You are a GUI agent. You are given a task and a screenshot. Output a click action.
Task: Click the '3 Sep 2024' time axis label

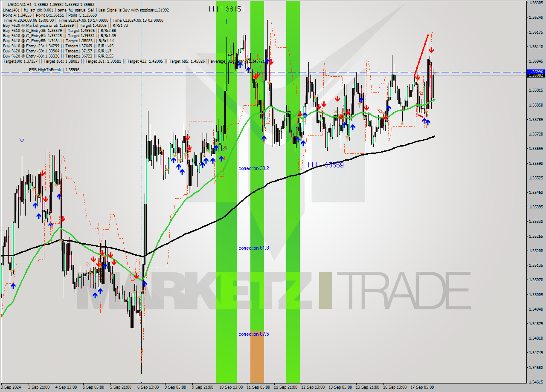click(10, 387)
